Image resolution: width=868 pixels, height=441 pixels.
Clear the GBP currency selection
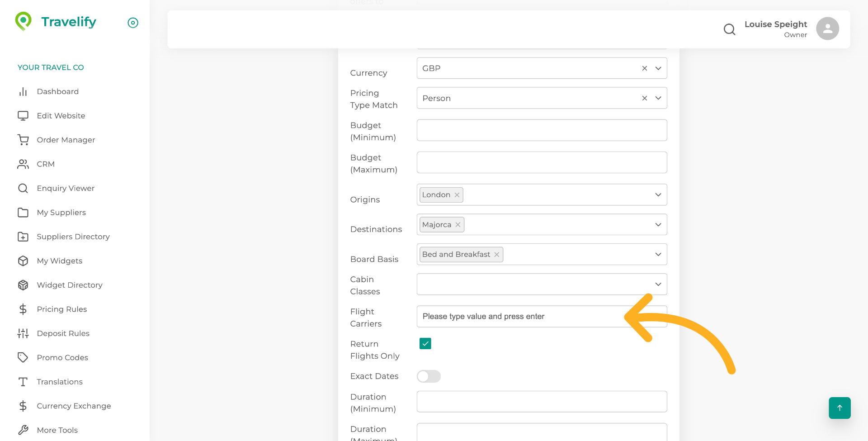pos(645,68)
